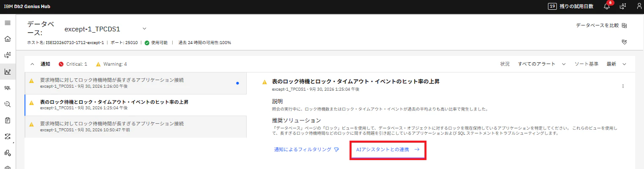Click the AI icon in top bar
The width and height of the screenshot is (644, 169).
coord(622,6)
